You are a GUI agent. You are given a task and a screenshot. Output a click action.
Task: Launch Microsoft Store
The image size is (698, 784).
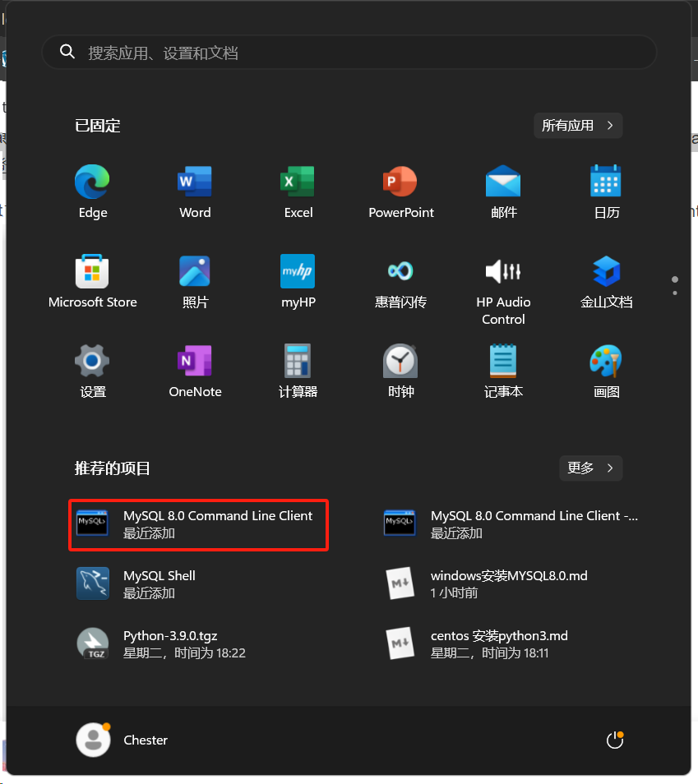93,282
